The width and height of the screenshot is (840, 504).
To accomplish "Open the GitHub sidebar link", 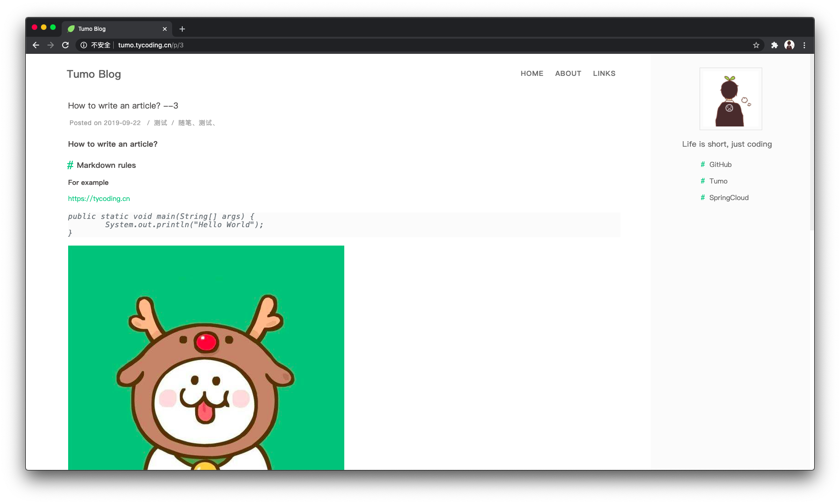I will click(x=720, y=165).
